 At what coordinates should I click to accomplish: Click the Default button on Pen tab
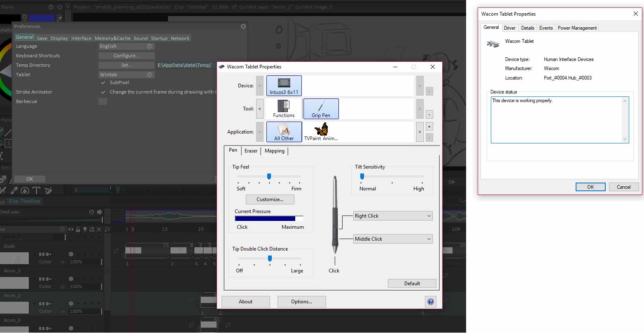tap(412, 284)
